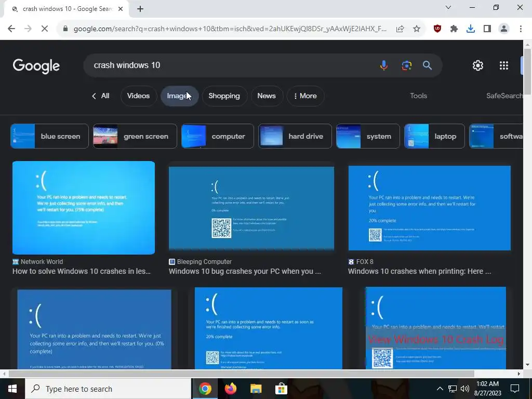Go back to the previous page
Image resolution: width=532 pixels, height=399 pixels.
[11, 29]
